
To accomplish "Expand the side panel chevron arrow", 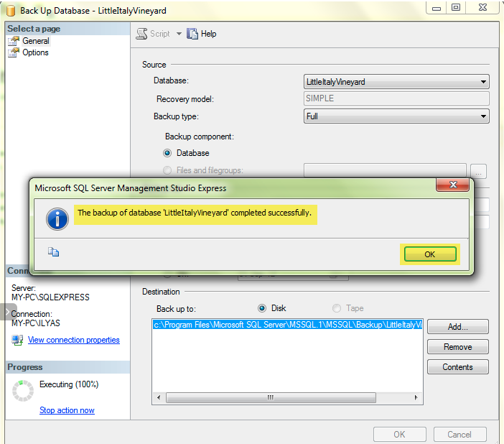I will tap(7, 311).
